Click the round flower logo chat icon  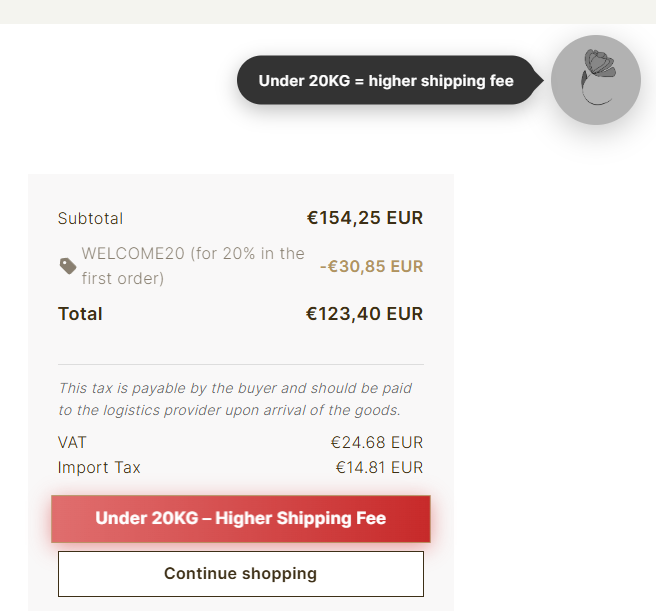596,80
